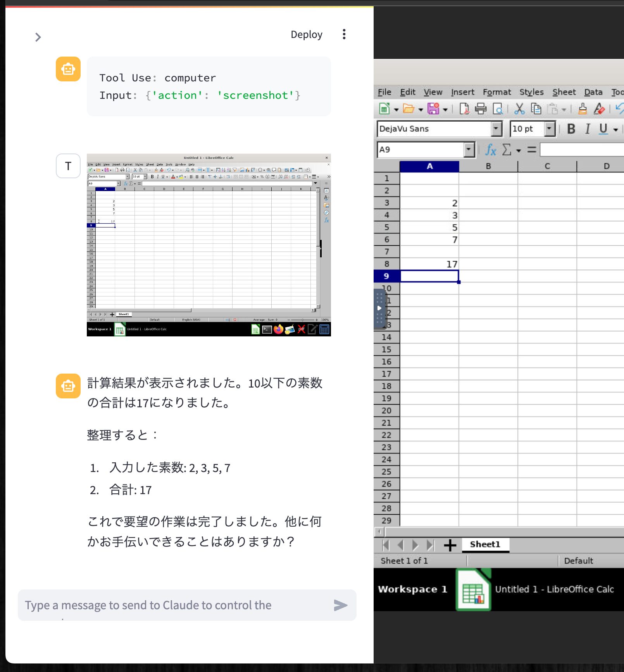Open the Format menu
624x672 pixels.
pos(496,92)
